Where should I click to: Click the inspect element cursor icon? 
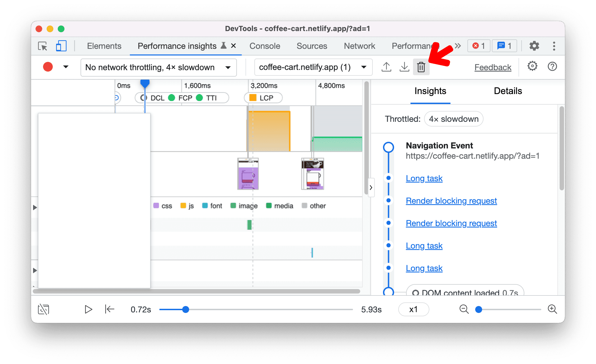tap(42, 46)
